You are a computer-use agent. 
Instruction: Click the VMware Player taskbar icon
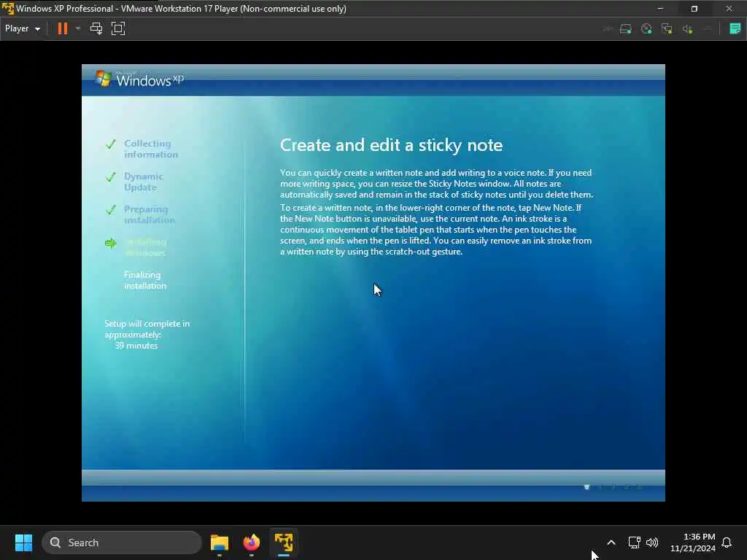[284, 542]
